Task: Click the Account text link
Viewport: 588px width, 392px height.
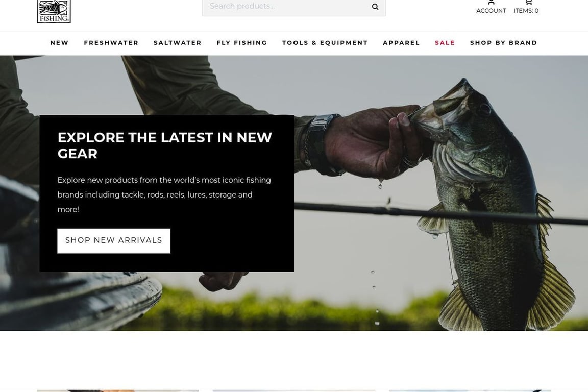Action: [491, 11]
